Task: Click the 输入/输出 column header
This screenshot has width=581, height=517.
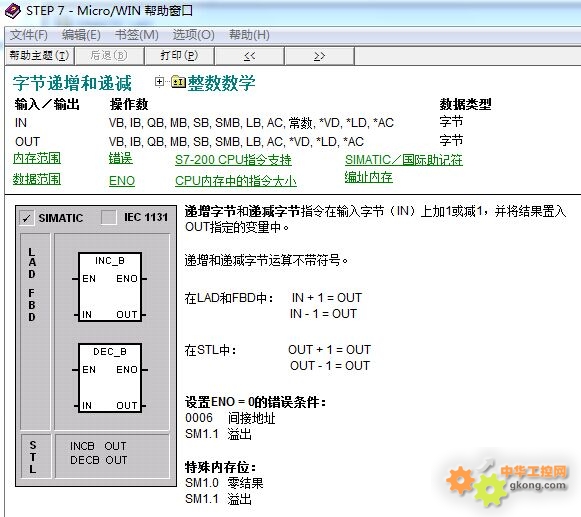Action: pos(47,104)
